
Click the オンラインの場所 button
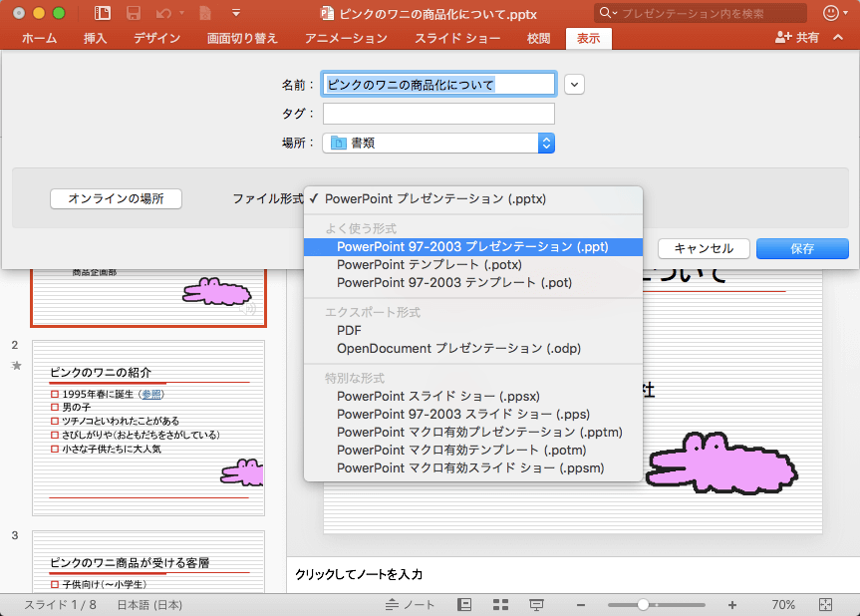pos(116,198)
